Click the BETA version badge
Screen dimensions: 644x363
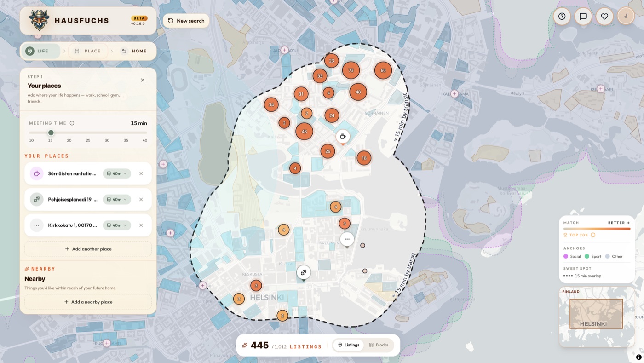click(139, 18)
